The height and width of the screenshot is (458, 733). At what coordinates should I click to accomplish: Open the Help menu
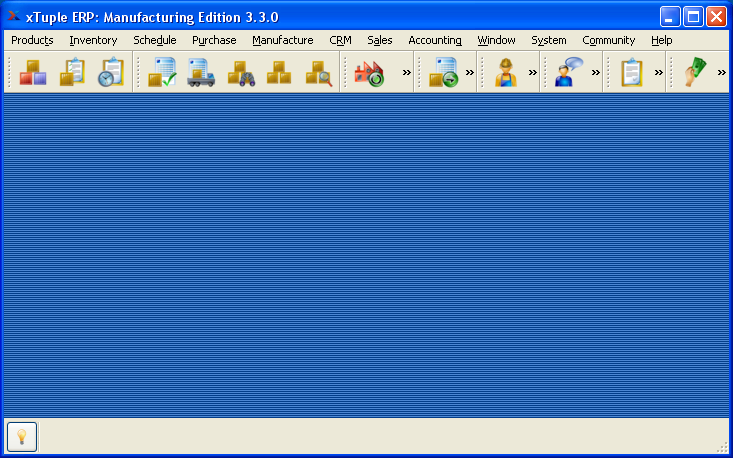(662, 41)
